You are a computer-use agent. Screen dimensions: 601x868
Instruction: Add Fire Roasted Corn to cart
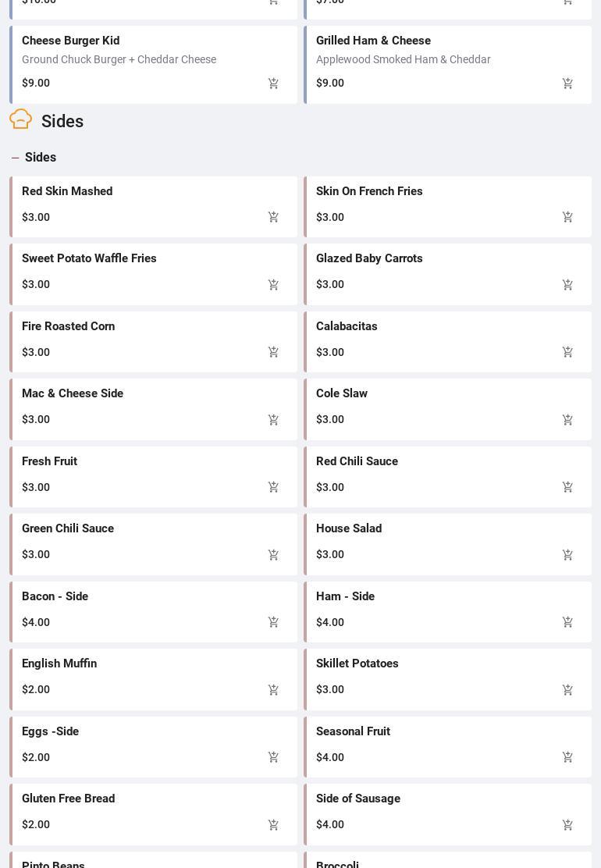pos(273,353)
